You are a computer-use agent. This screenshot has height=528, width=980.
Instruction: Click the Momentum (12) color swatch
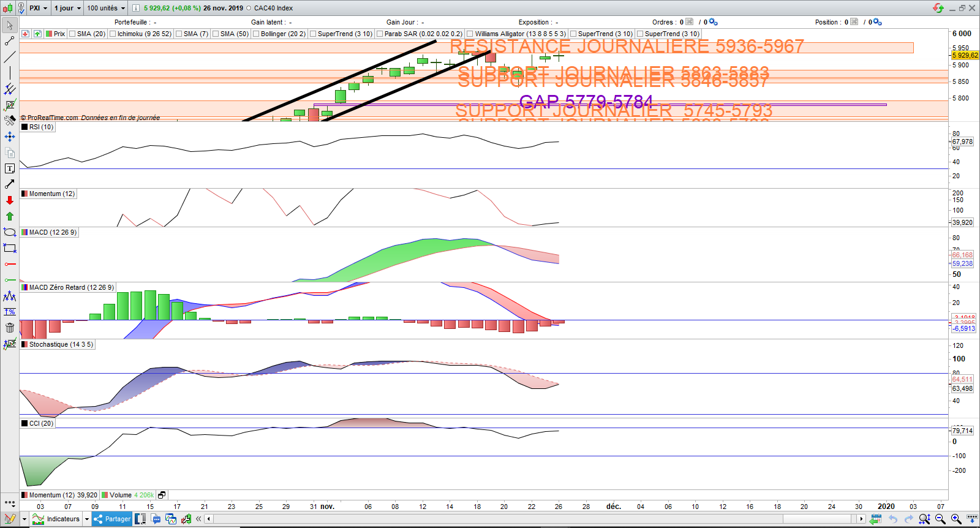24,194
